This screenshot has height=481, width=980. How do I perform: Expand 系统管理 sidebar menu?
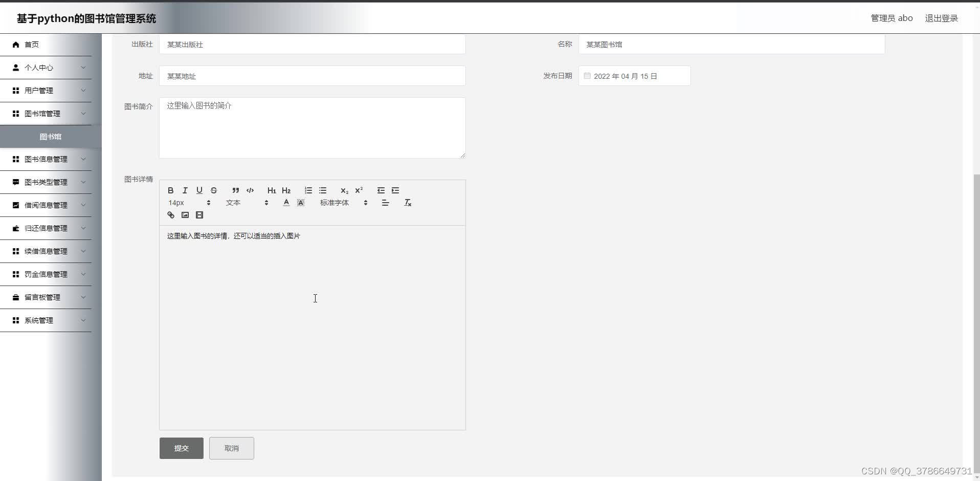click(x=46, y=320)
